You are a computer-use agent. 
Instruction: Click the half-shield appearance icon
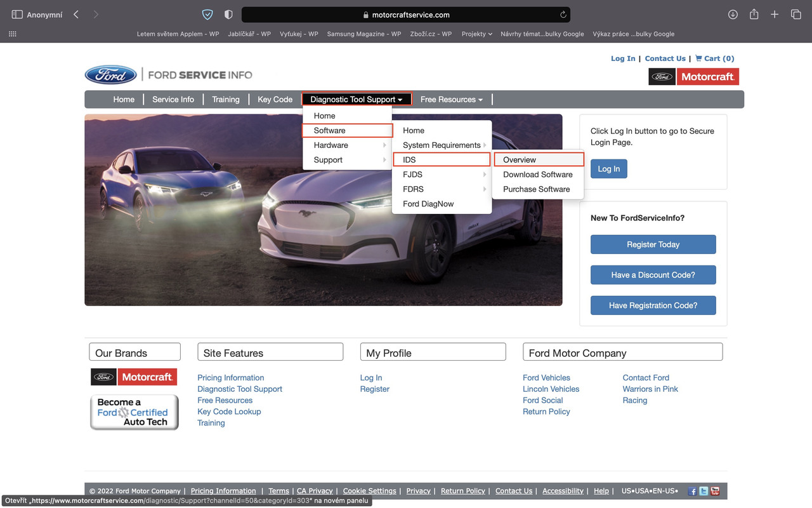pyautogui.click(x=228, y=15)
